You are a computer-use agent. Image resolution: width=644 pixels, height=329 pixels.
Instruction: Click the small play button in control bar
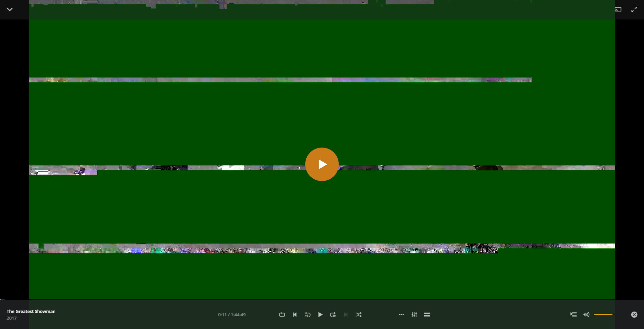coord(320,315)
